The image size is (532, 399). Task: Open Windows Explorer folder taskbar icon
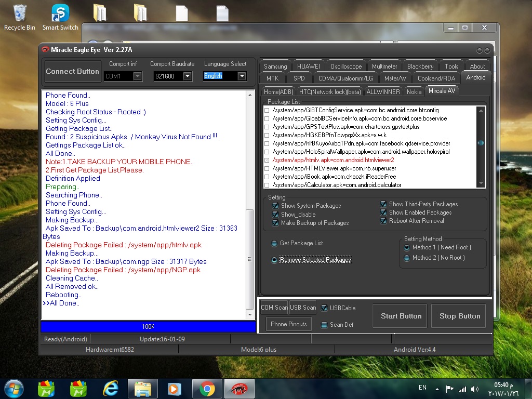pyautogui.click(x=143, y=389)
